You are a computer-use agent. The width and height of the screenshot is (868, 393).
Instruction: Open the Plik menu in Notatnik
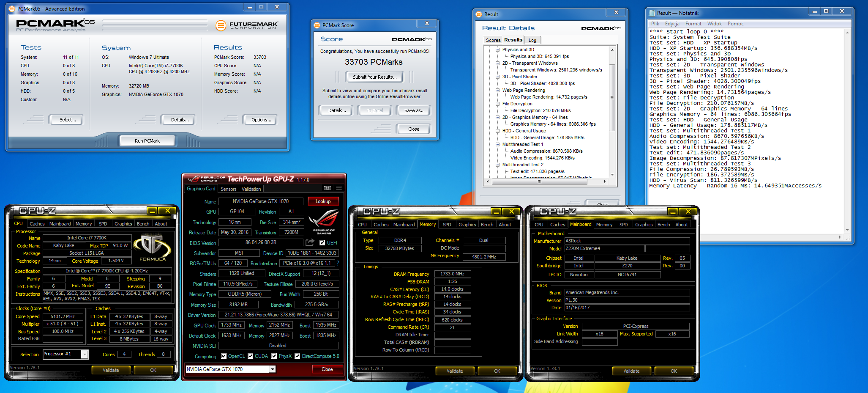[655, 24]
